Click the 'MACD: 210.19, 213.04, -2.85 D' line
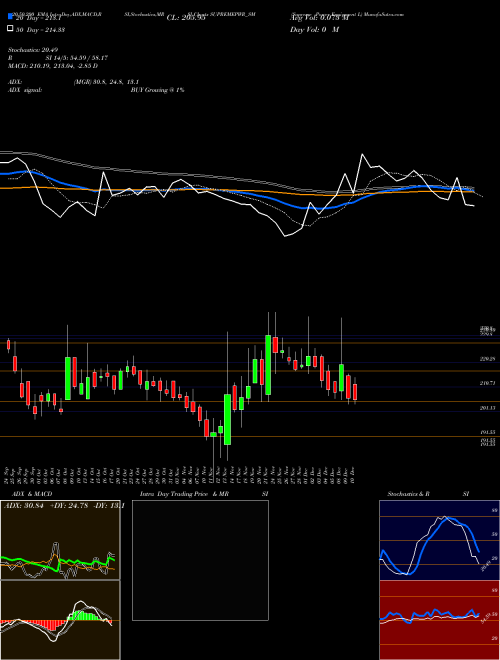The image size is (500, 660). [53, 66]
